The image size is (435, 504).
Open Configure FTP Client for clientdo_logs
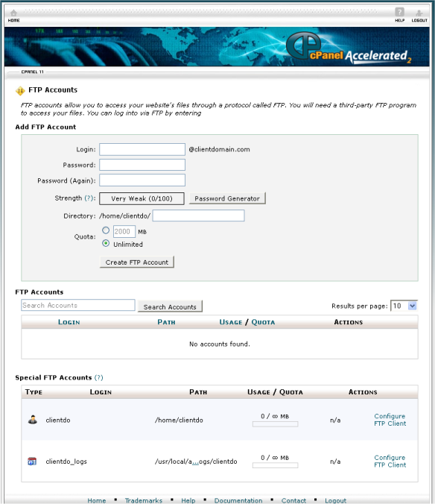tap(390, 461)
